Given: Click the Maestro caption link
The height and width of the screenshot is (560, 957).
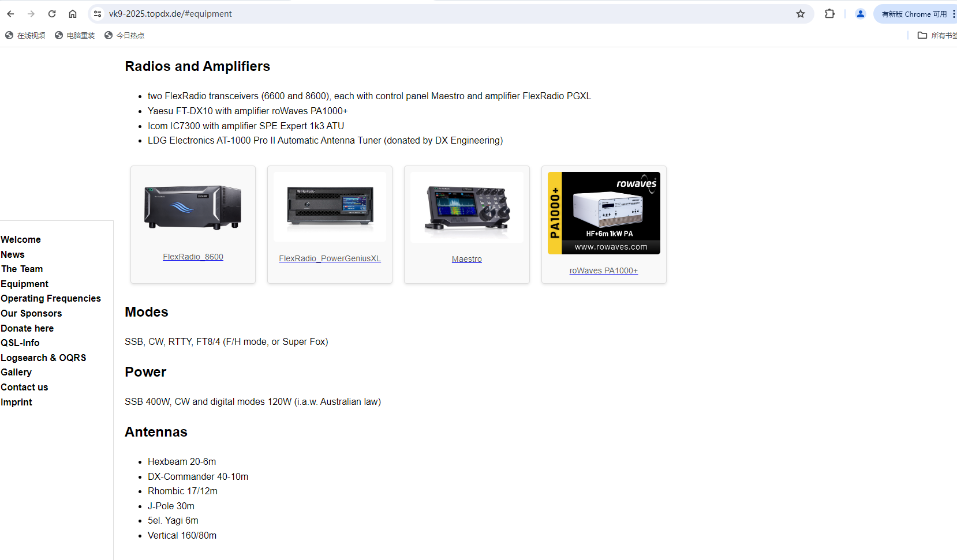Looking at the screenshot, I should click(x=467, y=259).
